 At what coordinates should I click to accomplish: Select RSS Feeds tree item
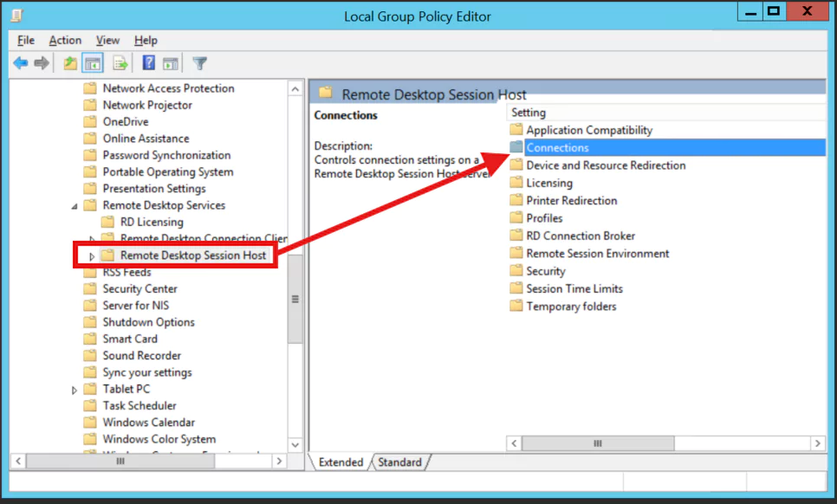(x=127, y=272)
